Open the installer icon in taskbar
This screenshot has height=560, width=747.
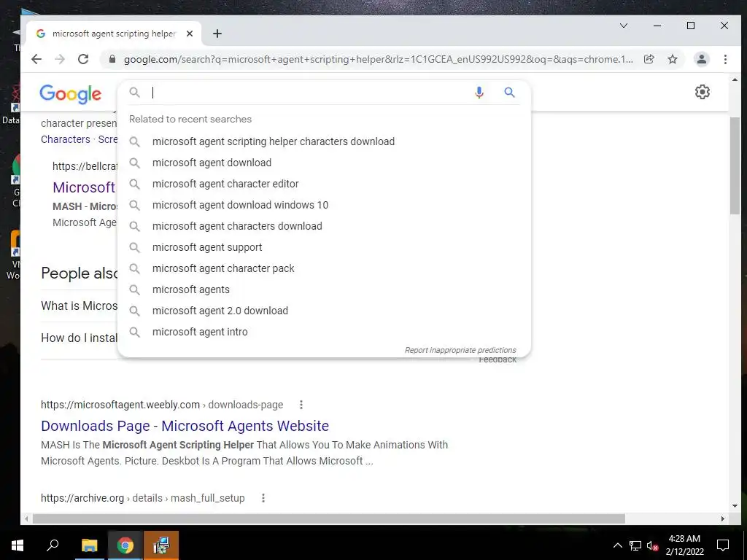coord(161,545)
